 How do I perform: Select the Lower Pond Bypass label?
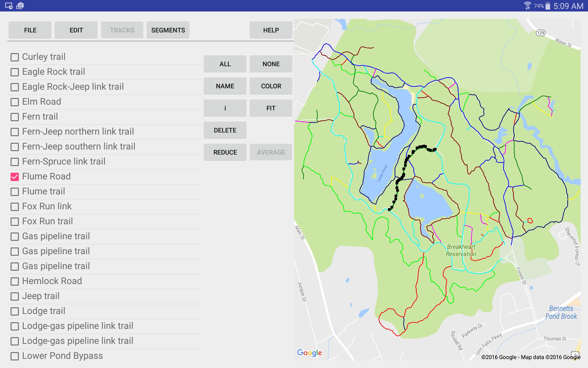[x=62, y=356]
